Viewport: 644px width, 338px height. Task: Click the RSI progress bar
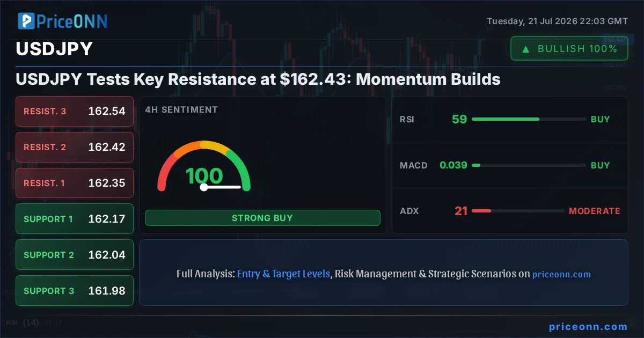pyautogui.click(x=529, y=119)
